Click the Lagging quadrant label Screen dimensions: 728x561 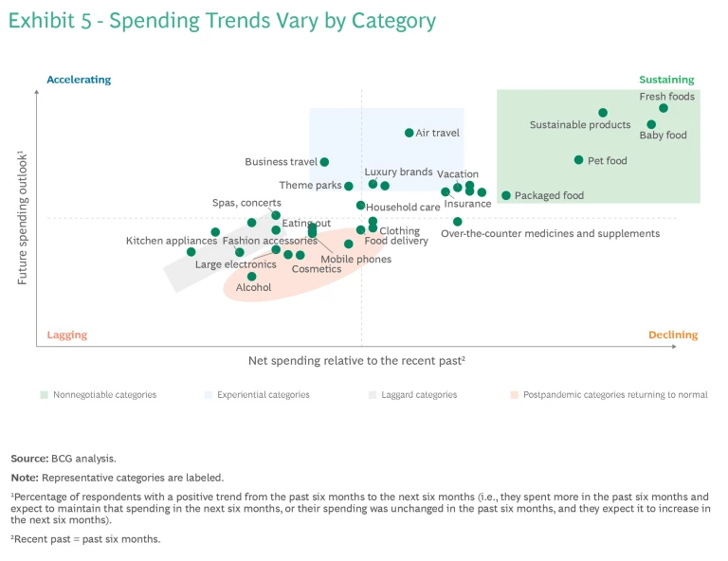(x=67, y=335)
